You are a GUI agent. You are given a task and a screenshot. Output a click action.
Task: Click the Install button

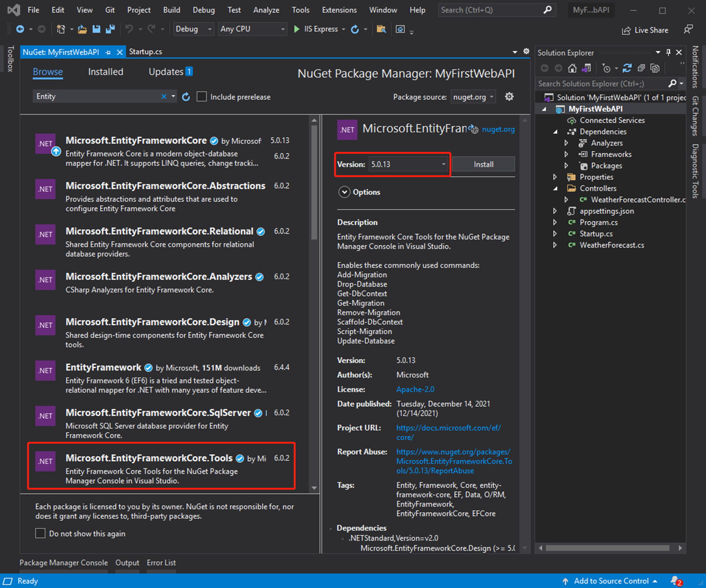483,164
